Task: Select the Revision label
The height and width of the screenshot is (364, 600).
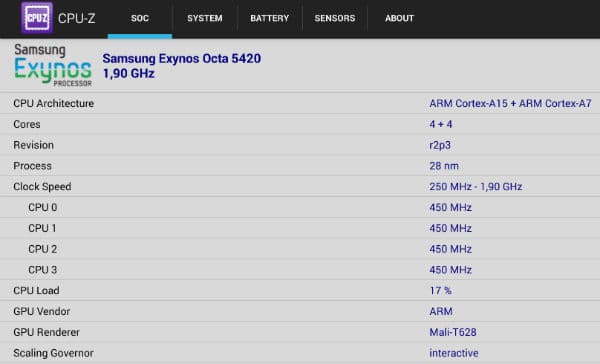Action: [34, 145]
